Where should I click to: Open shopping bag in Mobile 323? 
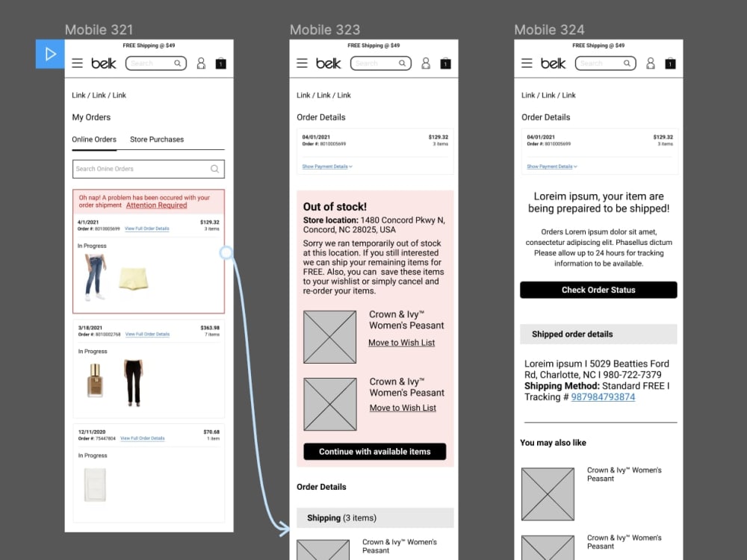coord(446,63)
